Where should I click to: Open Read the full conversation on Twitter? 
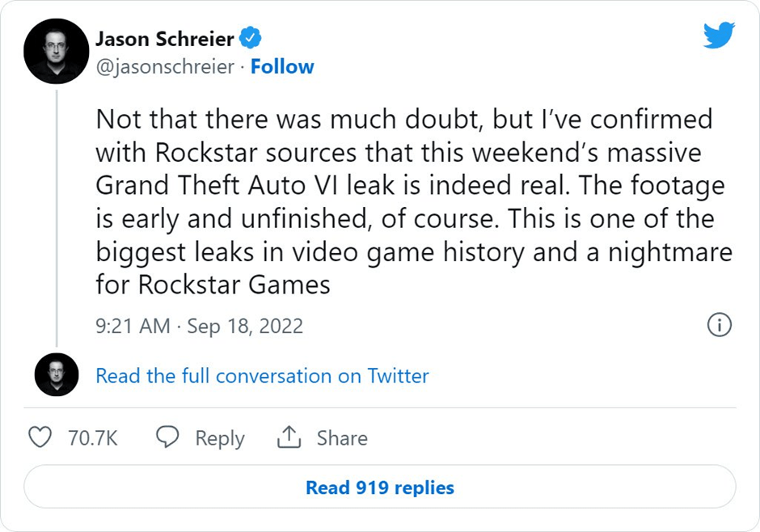pos(260,376)
